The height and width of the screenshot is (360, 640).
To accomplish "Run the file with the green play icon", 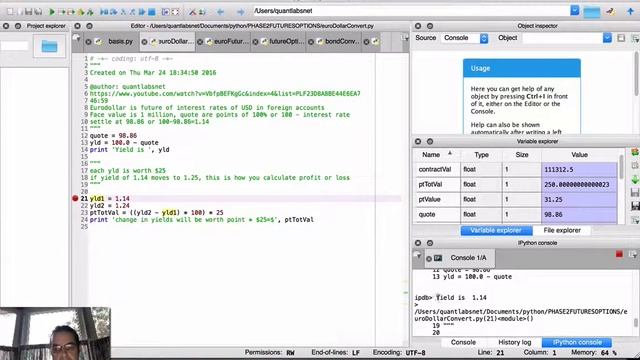I will (52, 12).
